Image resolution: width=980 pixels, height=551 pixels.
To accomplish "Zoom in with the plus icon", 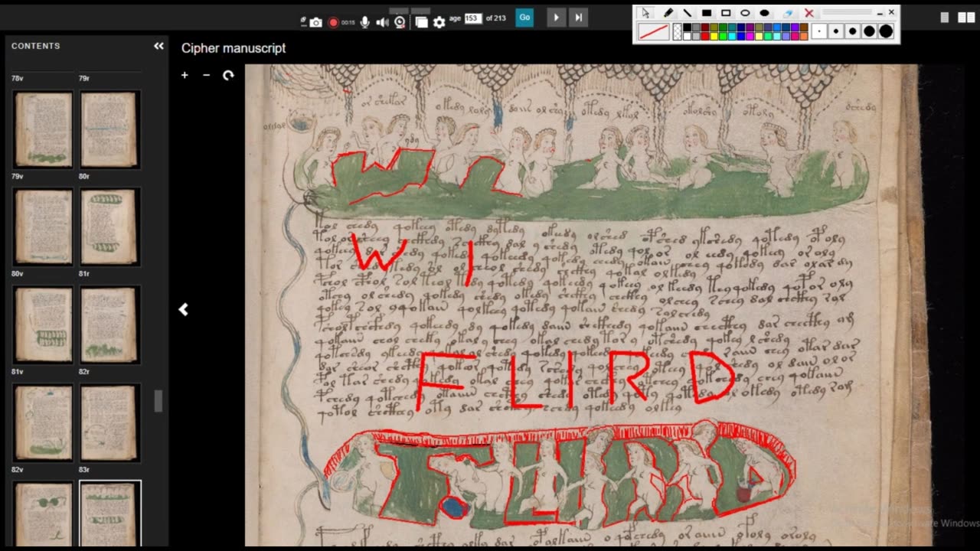I will tap(185, 75).
